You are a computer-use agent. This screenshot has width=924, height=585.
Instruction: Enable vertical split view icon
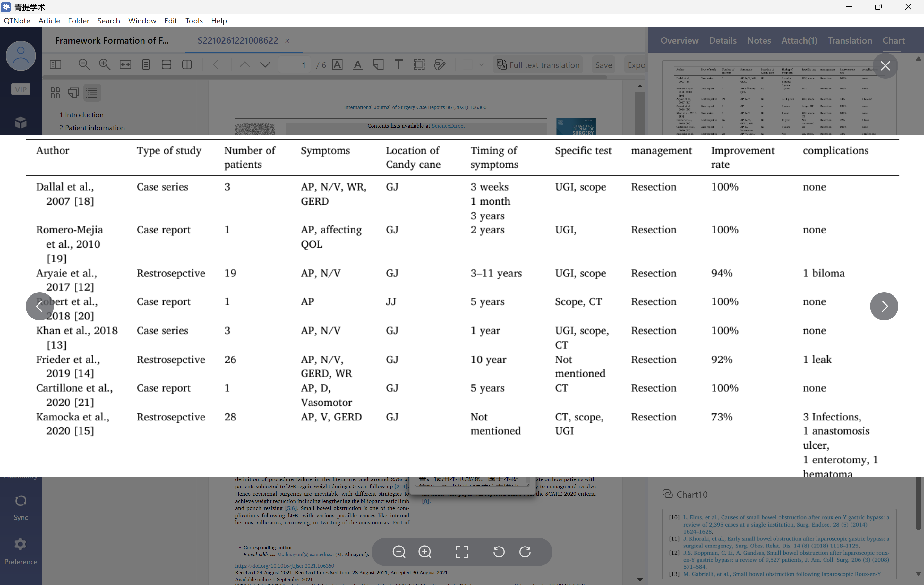[187, 65]
